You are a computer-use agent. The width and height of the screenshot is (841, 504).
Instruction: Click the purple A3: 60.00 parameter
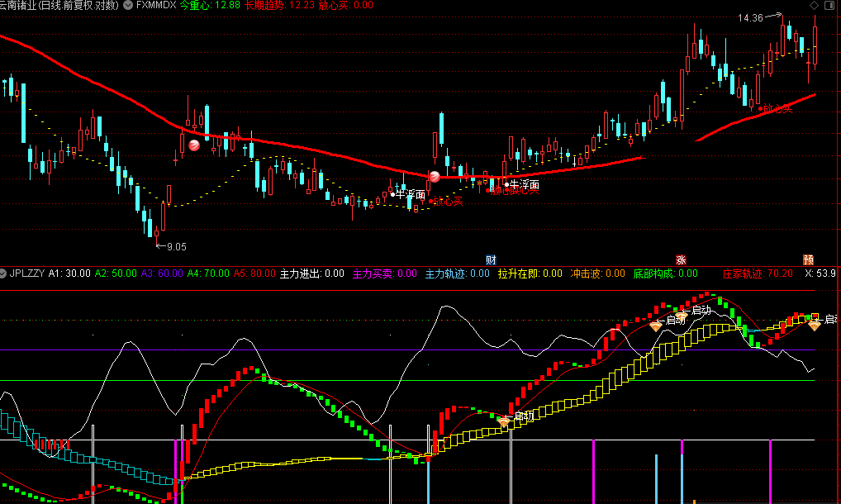[x=162, y=273]
